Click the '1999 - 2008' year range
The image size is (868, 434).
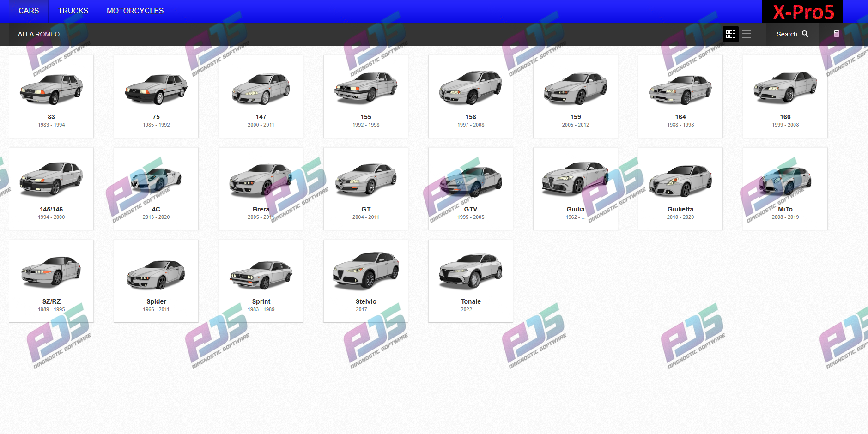(x=785, y=125)
